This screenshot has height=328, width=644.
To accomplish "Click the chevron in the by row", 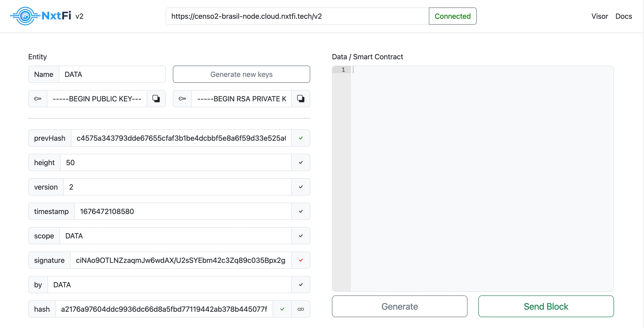I will coord(300,285).
